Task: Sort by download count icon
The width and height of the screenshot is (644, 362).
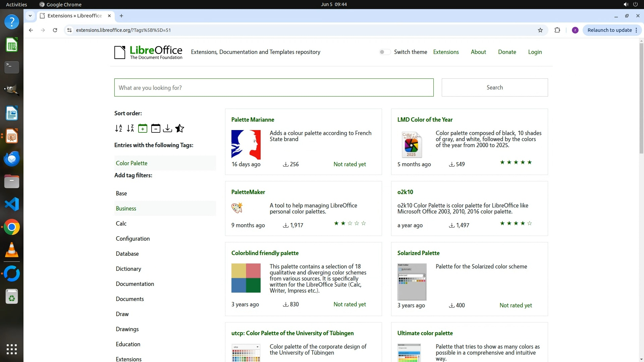Action: [167, 128]
